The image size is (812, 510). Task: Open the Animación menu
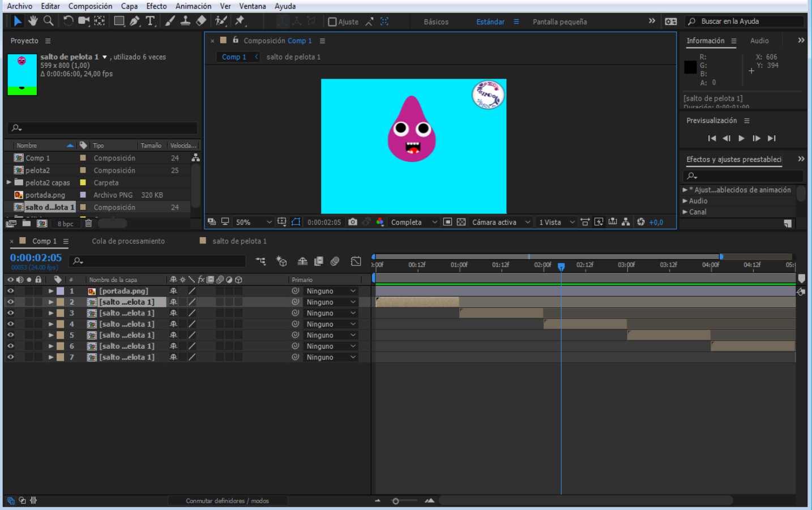[x=193, y=6]
